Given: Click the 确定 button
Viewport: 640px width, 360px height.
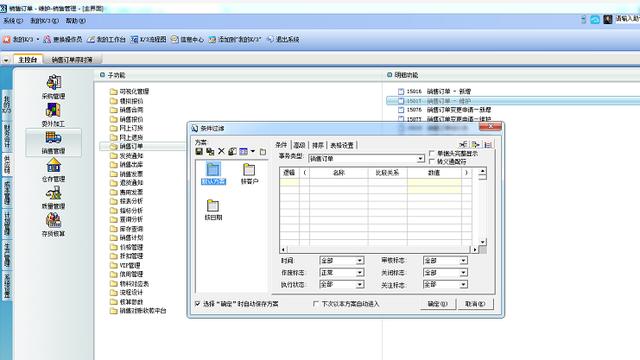Looking at the screenshot, I should (438, 304).
